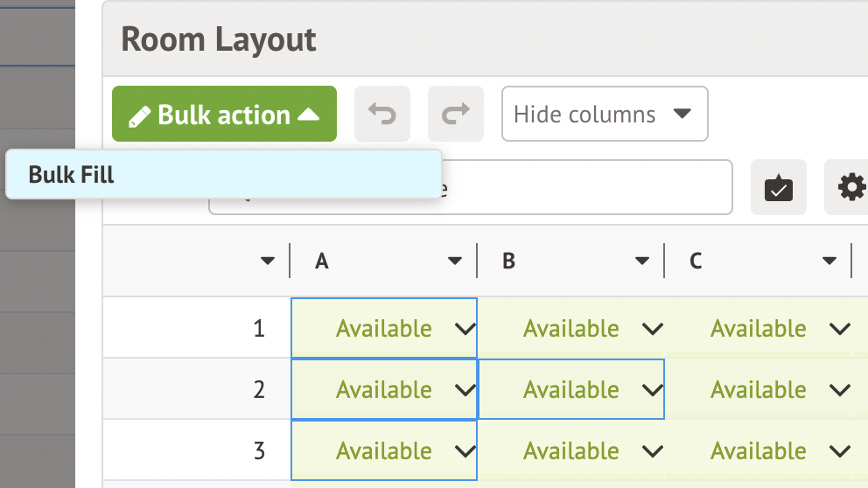Open the gear settings icon
The image size is (868, 488).
[x=850, y=187]
